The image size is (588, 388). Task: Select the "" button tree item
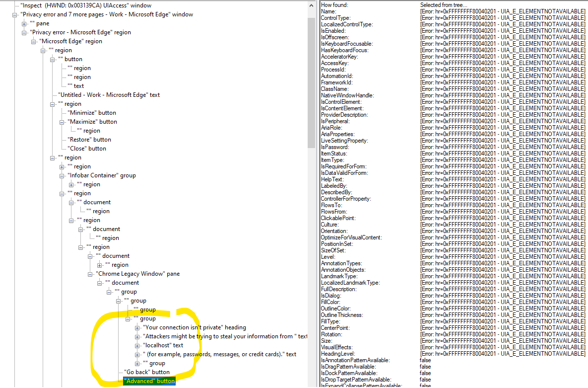[x=70, y=59]
